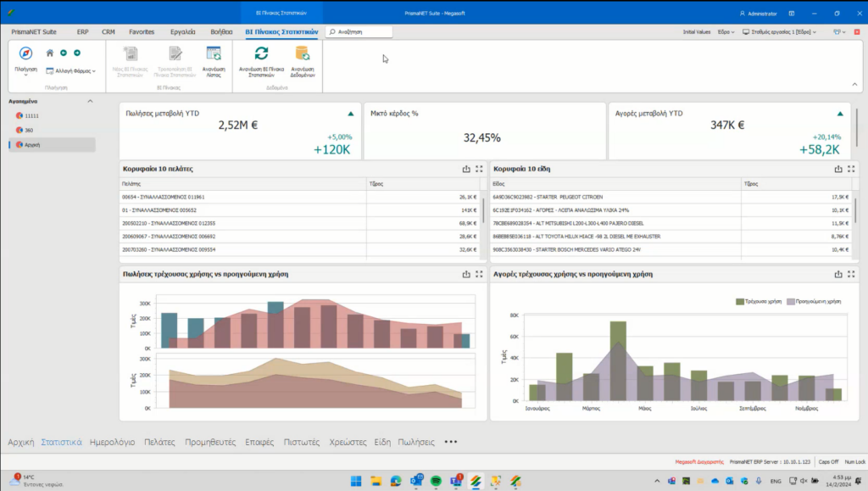The width and height of the screenshot is (868, 491).
Task: Collapse the Αγαπημένα sidebar section
Action: coord(90,101)
